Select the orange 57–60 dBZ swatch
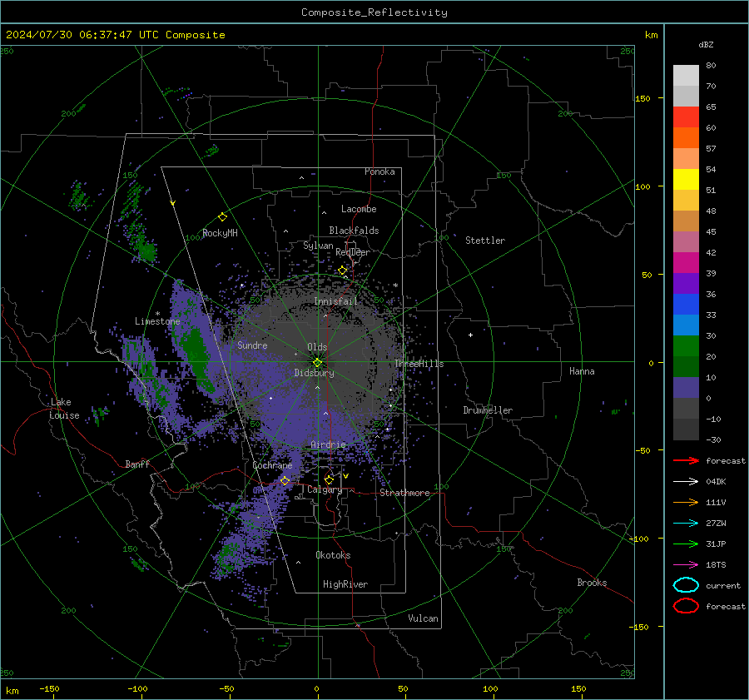 [686, 138]
